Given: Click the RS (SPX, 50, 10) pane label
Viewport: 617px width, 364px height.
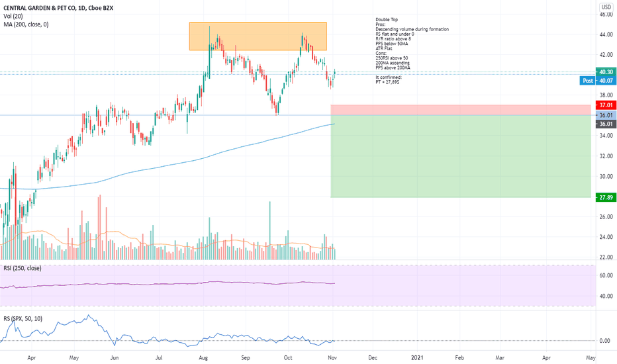Looking at the screenshot, I should point(23,318).
